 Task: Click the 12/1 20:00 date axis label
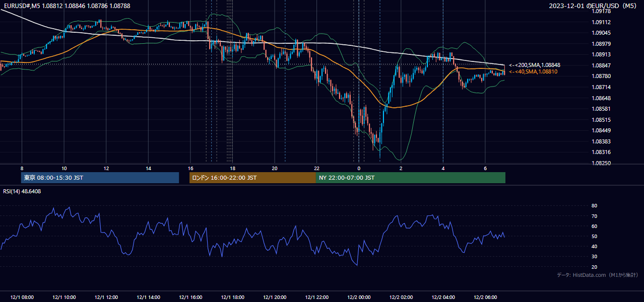coord(275,297)
